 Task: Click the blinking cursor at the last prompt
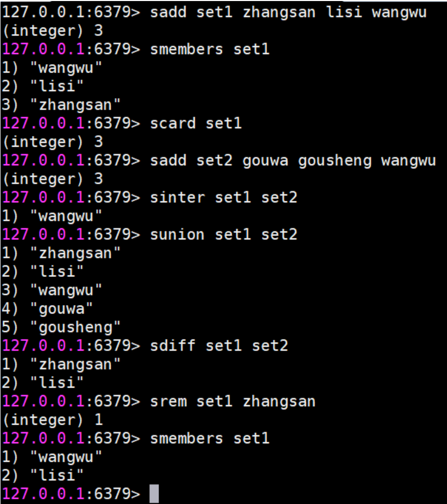coord(154,493)
